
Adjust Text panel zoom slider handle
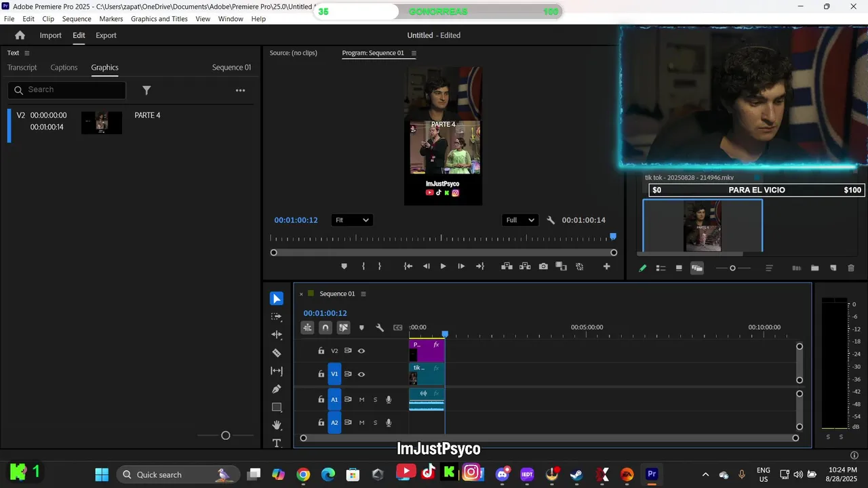226,436
